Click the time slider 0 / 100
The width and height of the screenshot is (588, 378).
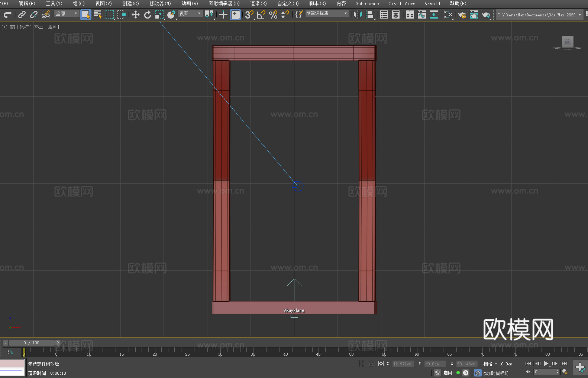point(31,343)
